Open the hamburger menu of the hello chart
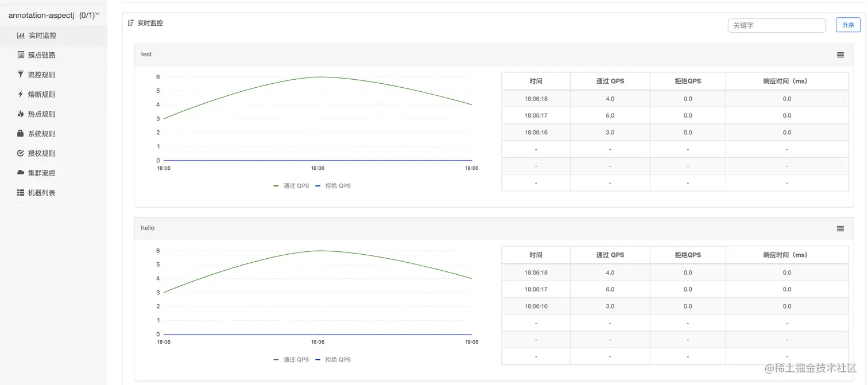 point(840,229)
